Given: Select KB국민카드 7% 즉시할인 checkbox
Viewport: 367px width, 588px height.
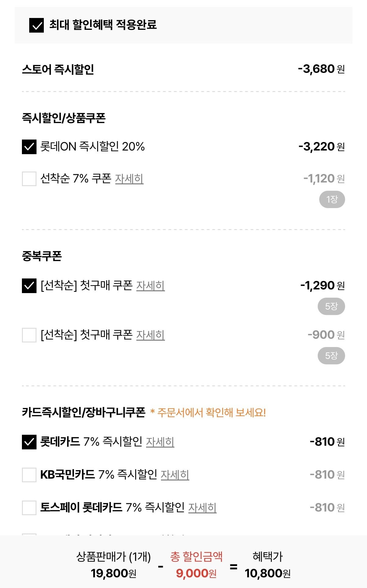Looking at the screenshot, I should (29, 475).
